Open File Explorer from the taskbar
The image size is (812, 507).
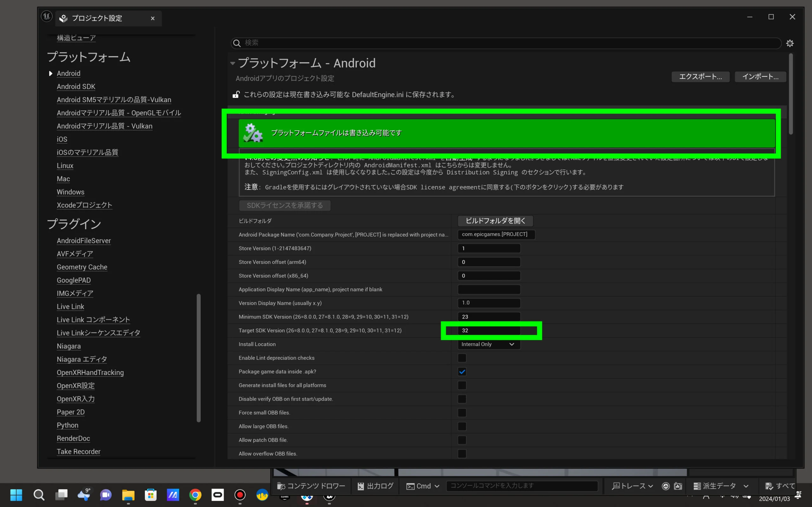(128, 495)
